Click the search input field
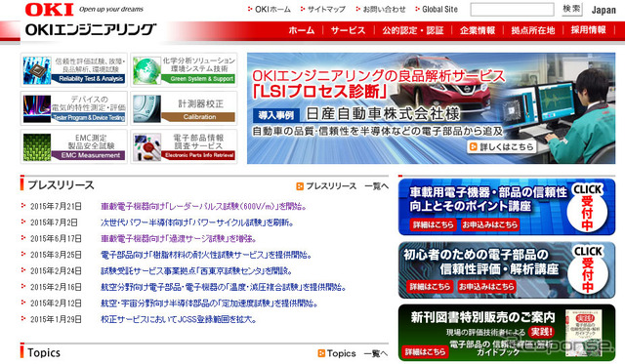 coord(512,9)
